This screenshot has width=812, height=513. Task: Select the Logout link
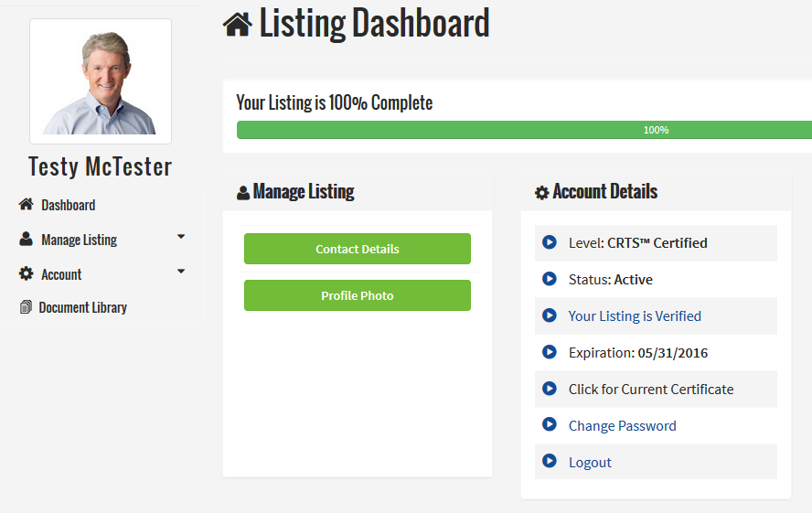pyautogui.click(x=590, y=463)
